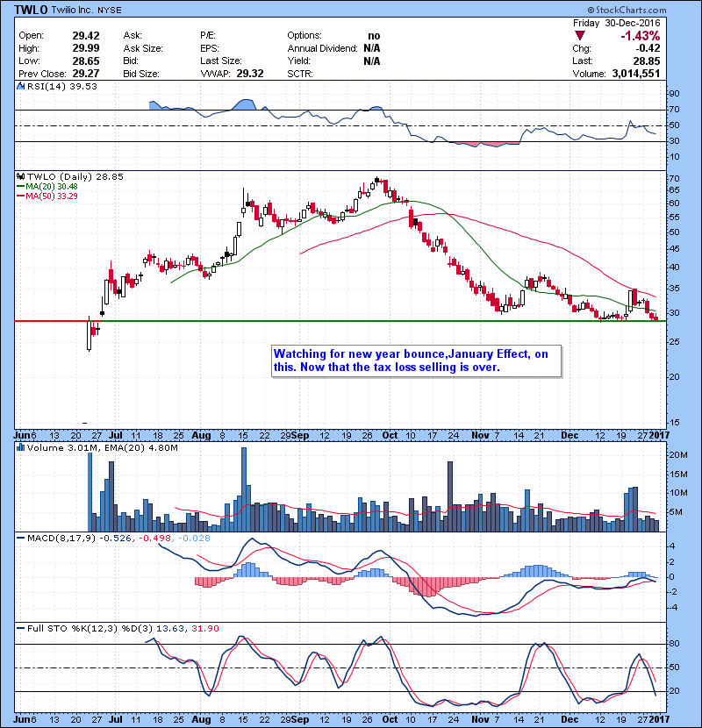Click the 80 level on stochastic scale
This screenshot has width=702, height=728.
pos(674,644)
